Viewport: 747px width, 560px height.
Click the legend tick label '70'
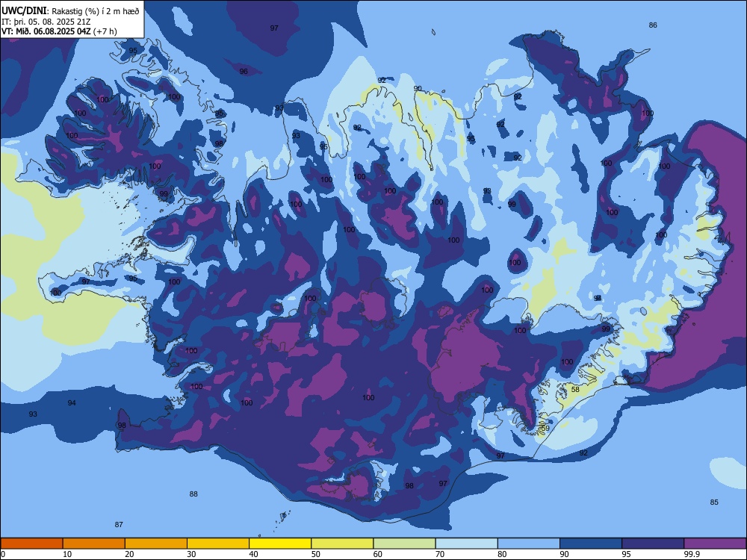click(440, 554)
